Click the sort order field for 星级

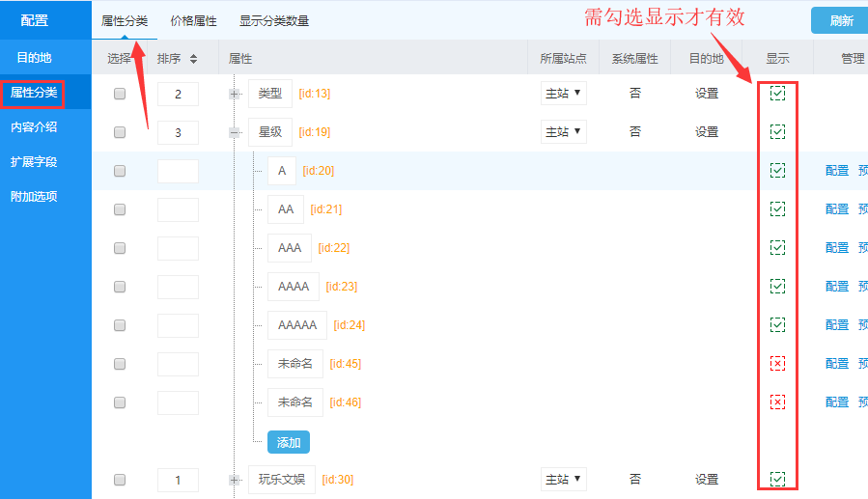pos(178,132)
